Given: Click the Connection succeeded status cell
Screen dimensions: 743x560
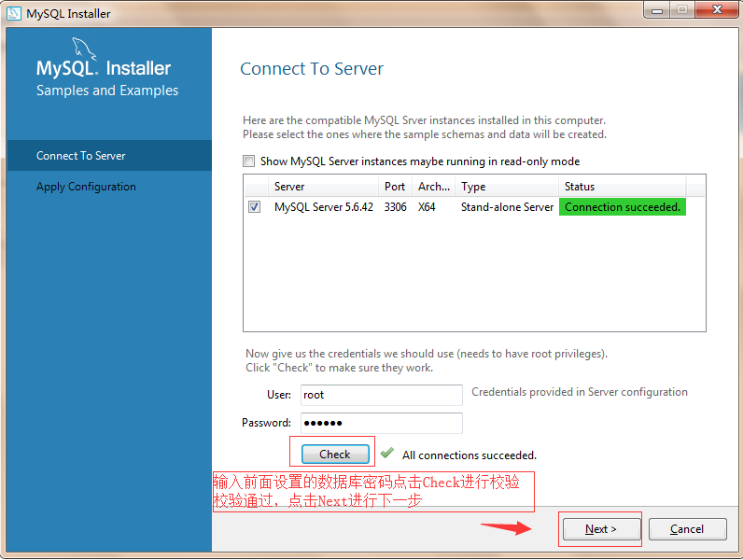Looking at the screenshot, I should (623, 207).
